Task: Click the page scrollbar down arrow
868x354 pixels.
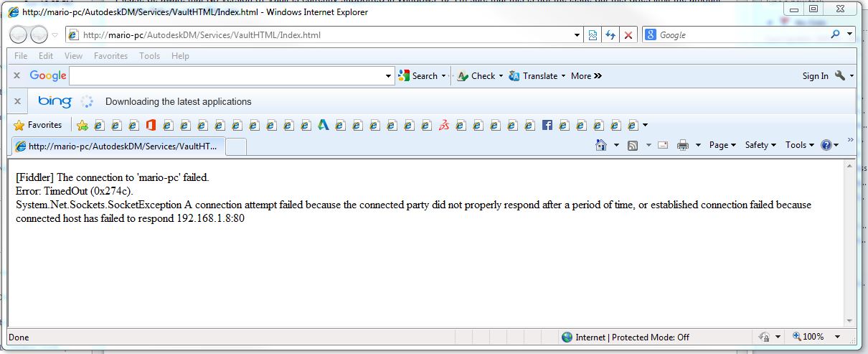Action: [850, 320]
